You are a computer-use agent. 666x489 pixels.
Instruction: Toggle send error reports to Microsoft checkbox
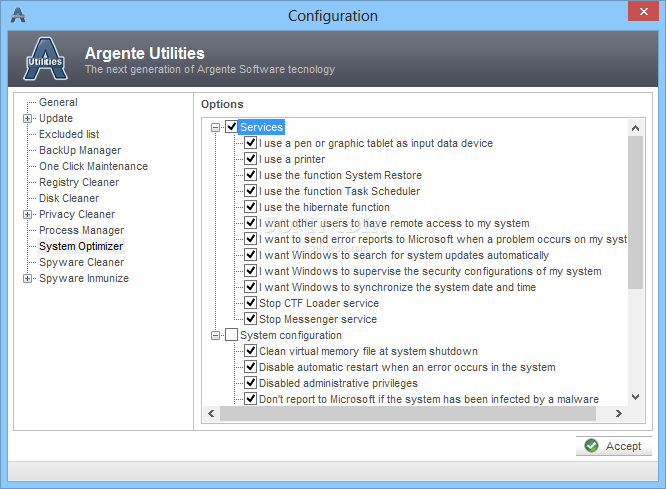251,239
